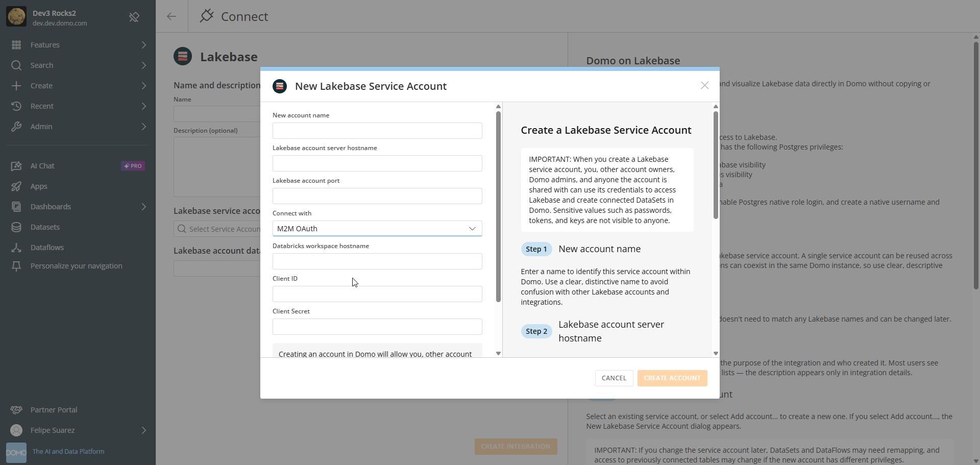Image resolution: width=980 pixels, height=465 pixels.
Task: Click the Features grid icon
Action: click(16, 45)
